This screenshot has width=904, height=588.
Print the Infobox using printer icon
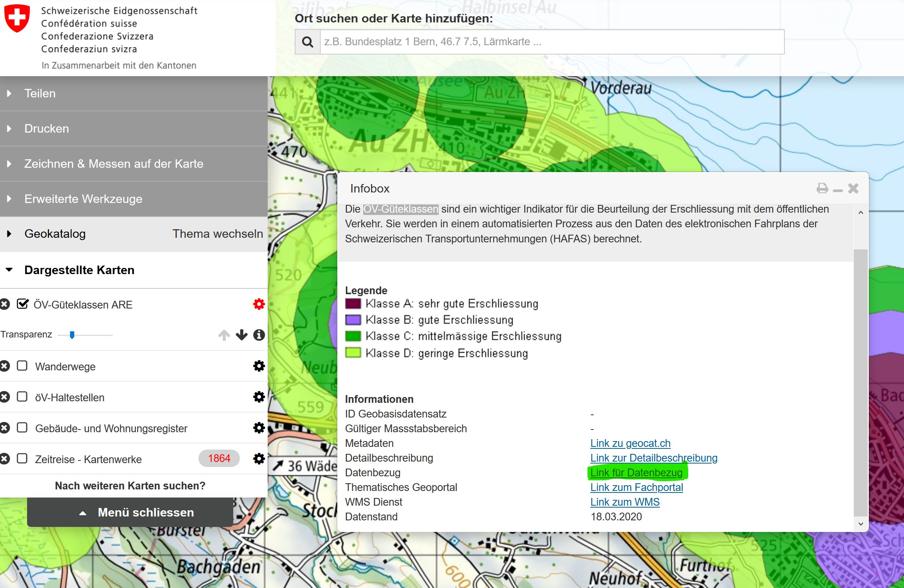[822, 188]
